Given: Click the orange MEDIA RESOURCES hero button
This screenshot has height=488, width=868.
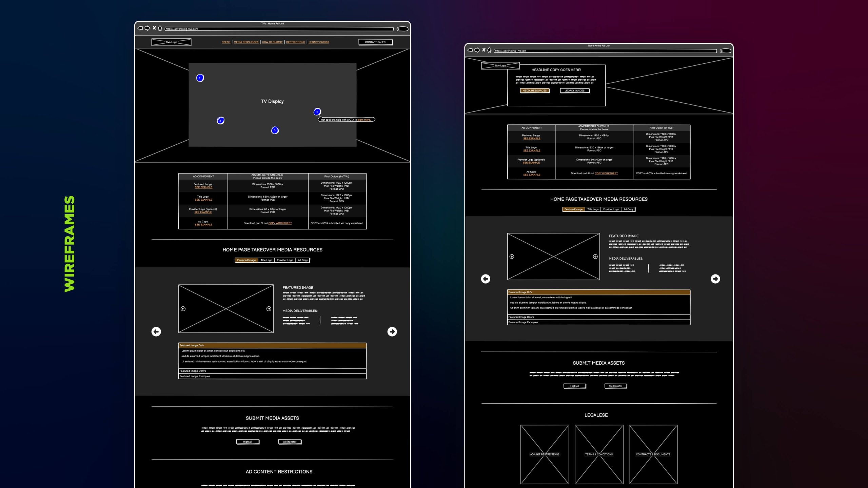Looking at the screenshot, I should [x=534, y=91].
